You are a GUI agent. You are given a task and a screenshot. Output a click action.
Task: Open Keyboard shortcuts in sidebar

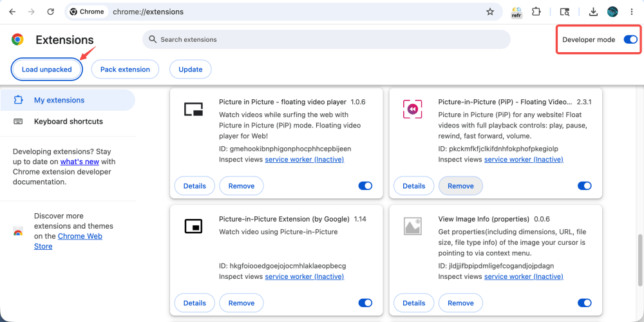pyautogui.click(x=68, y=122)
